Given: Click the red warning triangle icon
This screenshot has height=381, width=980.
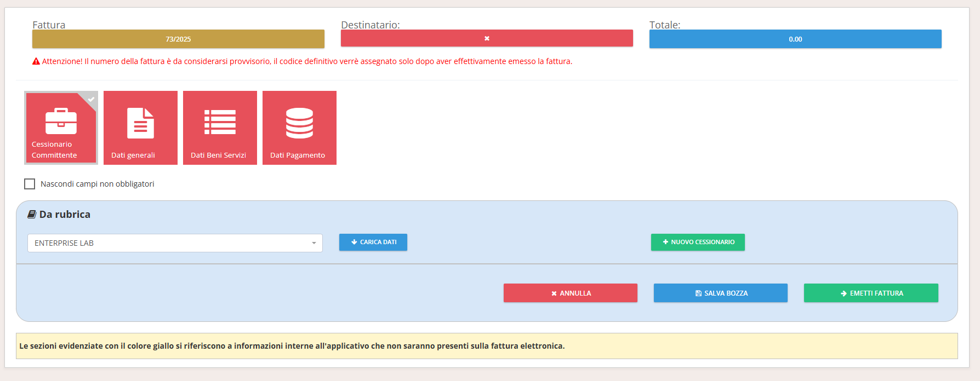Looking at the screenshot, I should (x=36, y=61).
